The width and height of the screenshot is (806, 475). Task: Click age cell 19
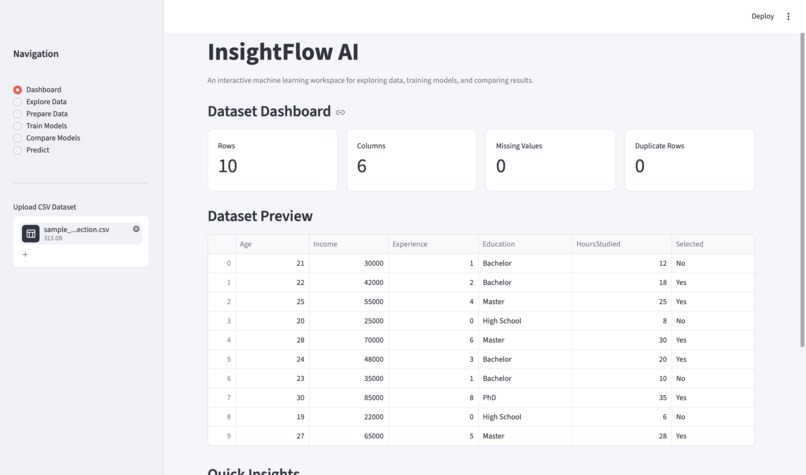tap(272, 417)
